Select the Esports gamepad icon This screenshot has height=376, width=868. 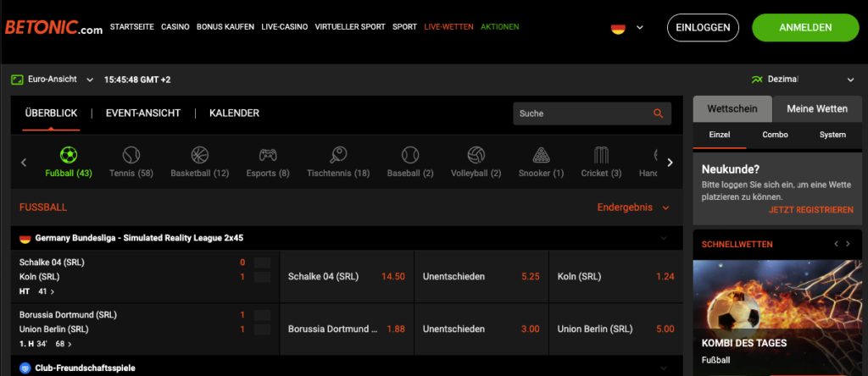[268, 155]
